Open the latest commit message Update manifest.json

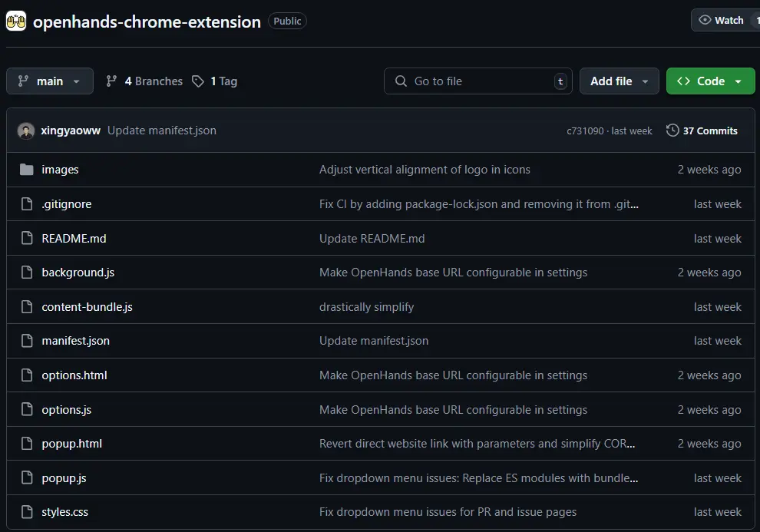[162, 131]
